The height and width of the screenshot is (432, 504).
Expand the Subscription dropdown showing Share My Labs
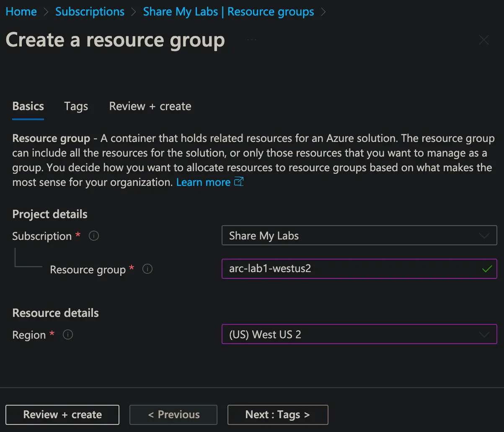359,236
